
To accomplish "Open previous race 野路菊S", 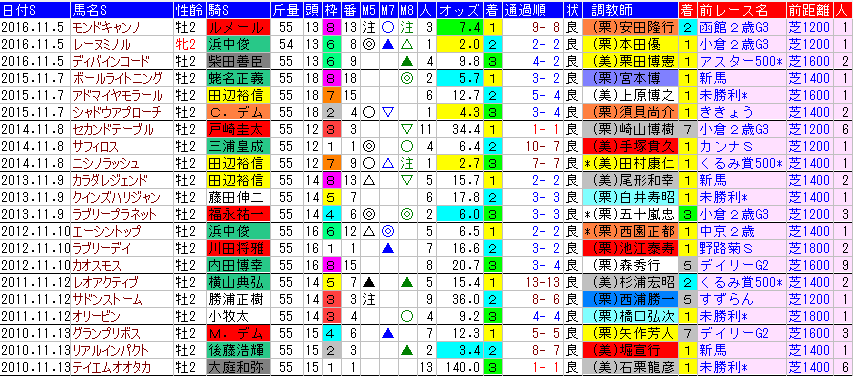I will click(726, 249).
